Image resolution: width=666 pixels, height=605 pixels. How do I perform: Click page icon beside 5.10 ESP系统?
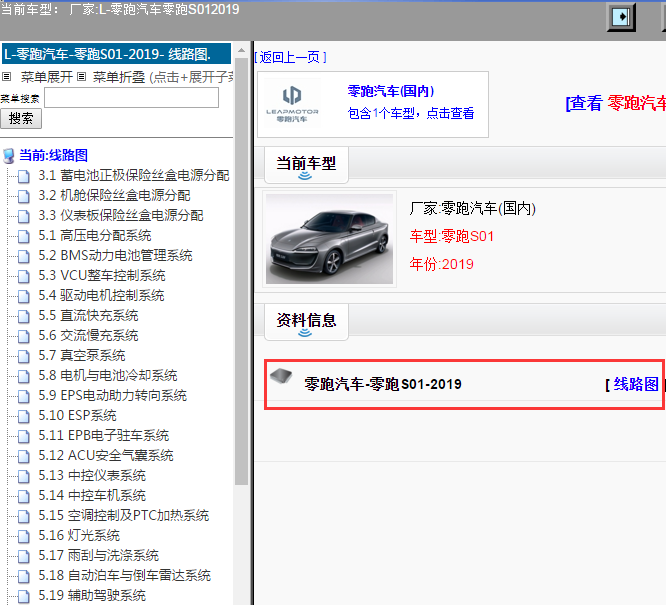[24, 416]
